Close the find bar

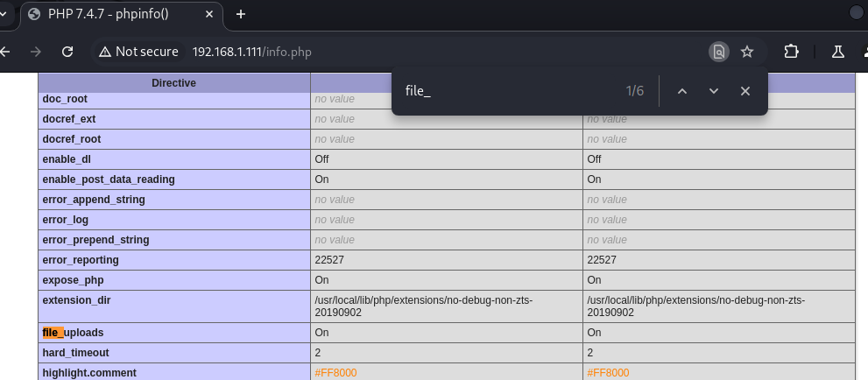coord(745,91)
